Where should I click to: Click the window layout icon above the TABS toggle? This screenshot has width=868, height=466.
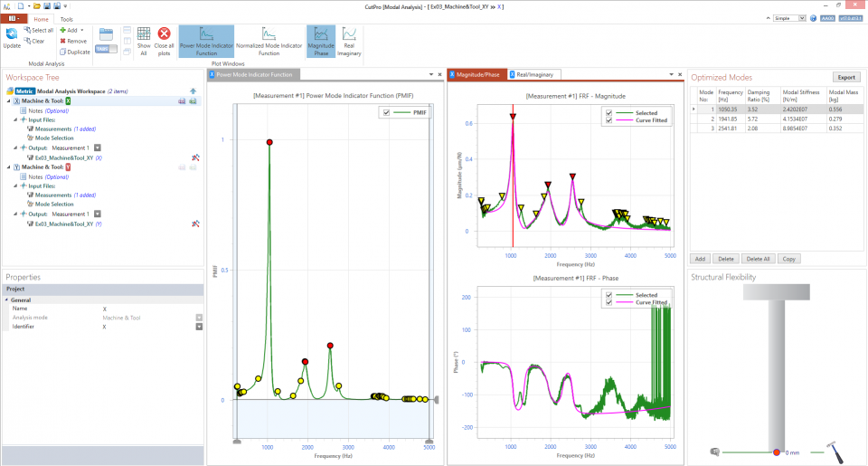106,34
